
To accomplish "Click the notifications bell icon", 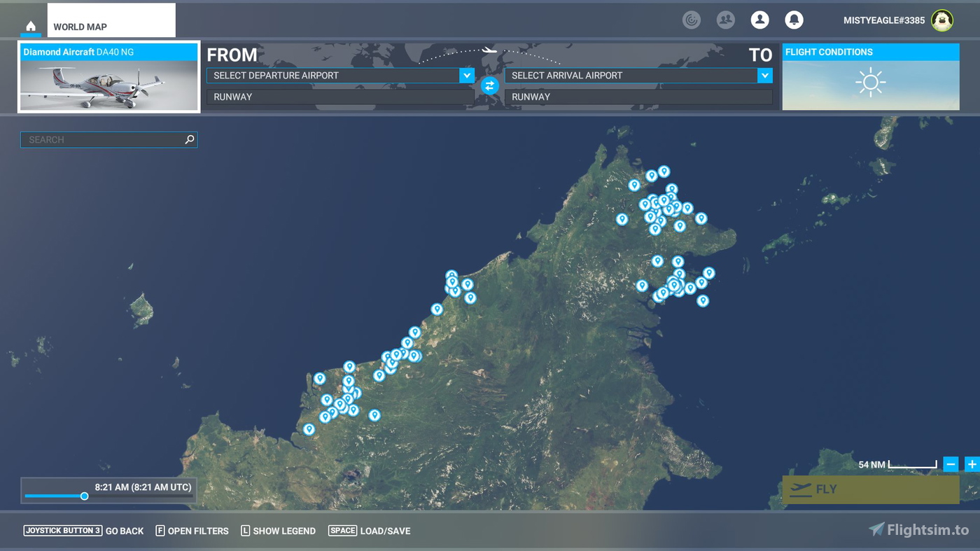I will [x=794, y=20].
